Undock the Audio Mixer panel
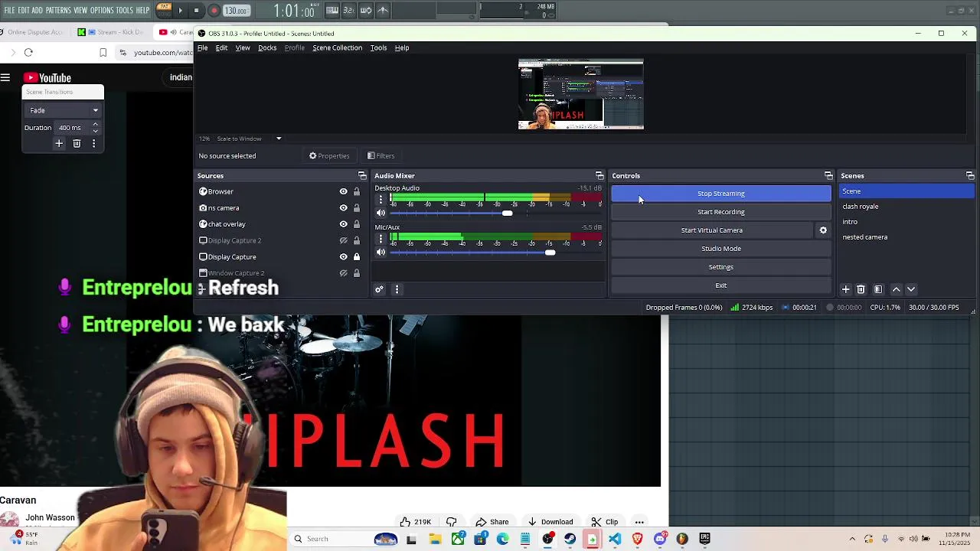Image resolution: width=980 pixels, height=551 pixels. 599,176
